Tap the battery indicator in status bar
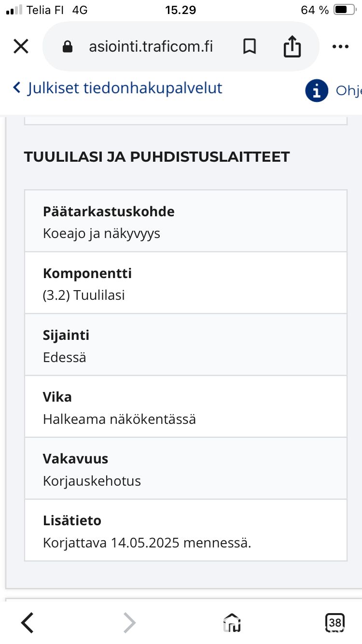The image size is (362, 644). point(344,10)
